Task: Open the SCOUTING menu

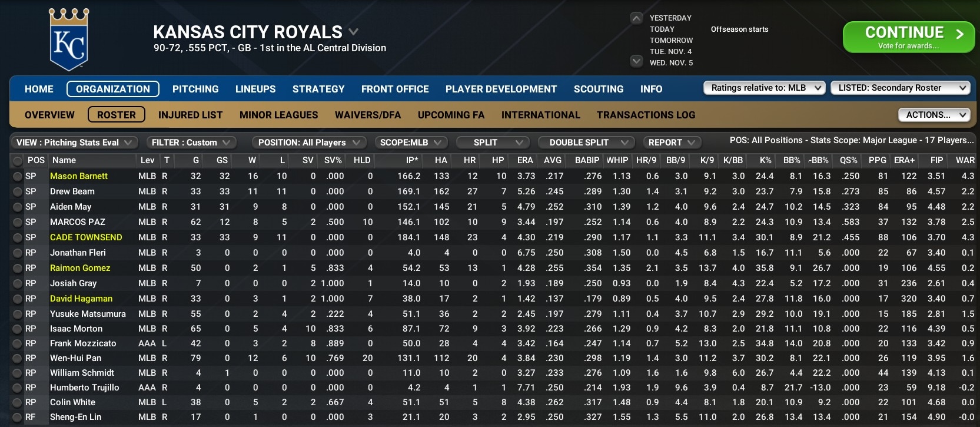Action: tap(599, 89)
